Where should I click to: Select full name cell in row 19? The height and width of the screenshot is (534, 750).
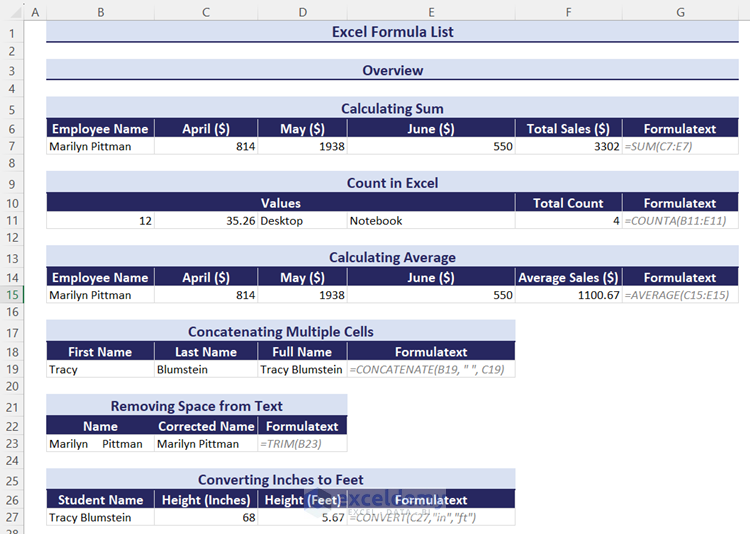click(302, 369)
